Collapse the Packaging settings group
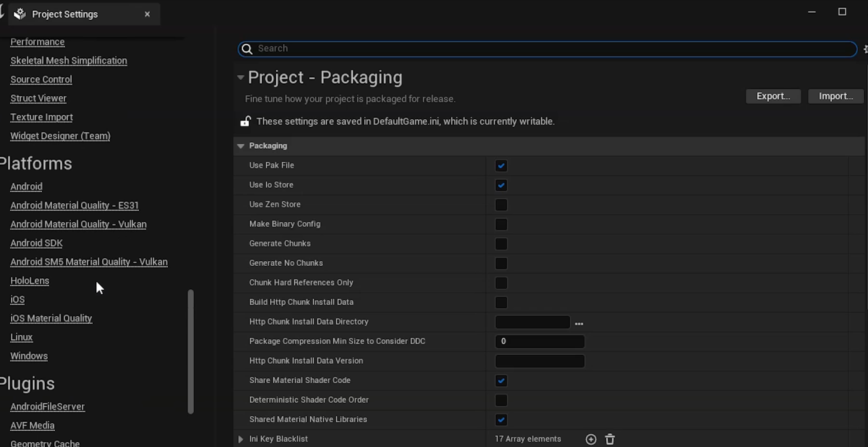 241,146
